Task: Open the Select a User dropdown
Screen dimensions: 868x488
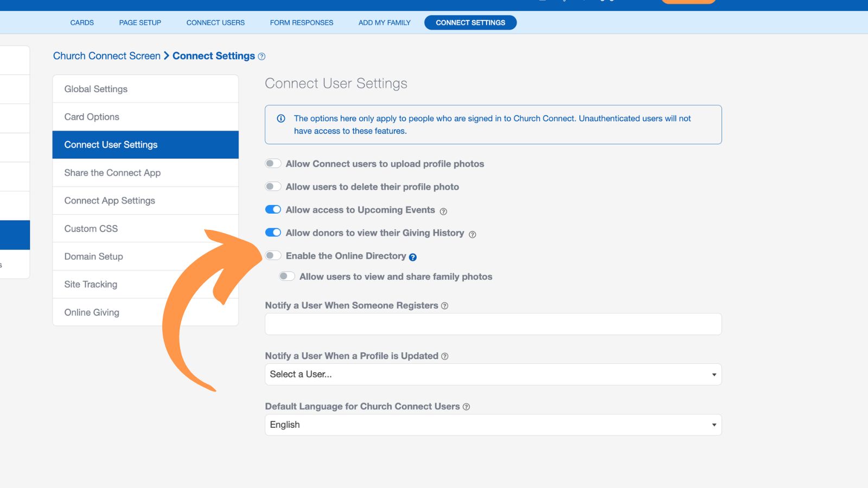Action: click(x=493, y=375)
